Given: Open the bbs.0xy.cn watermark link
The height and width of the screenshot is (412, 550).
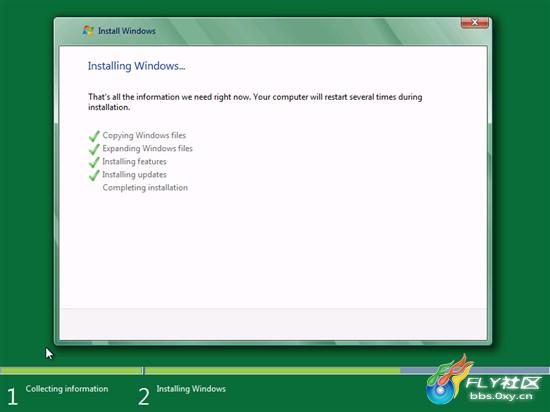Looking at the screenshot, I should click(x=501, y=397).
